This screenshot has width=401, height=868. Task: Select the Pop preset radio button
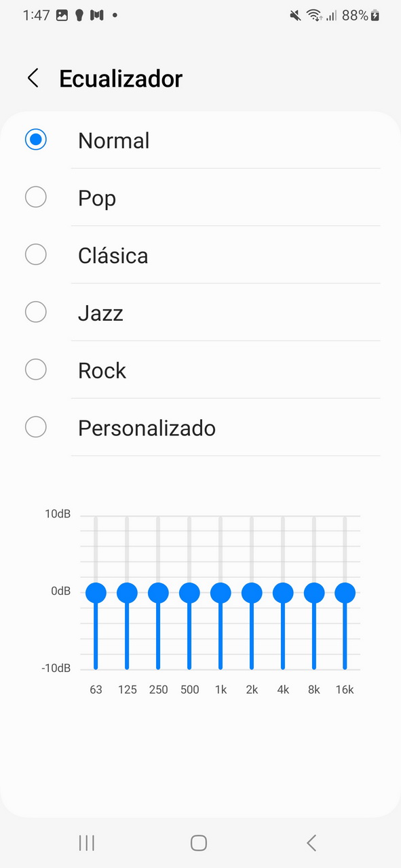point(35,197)
